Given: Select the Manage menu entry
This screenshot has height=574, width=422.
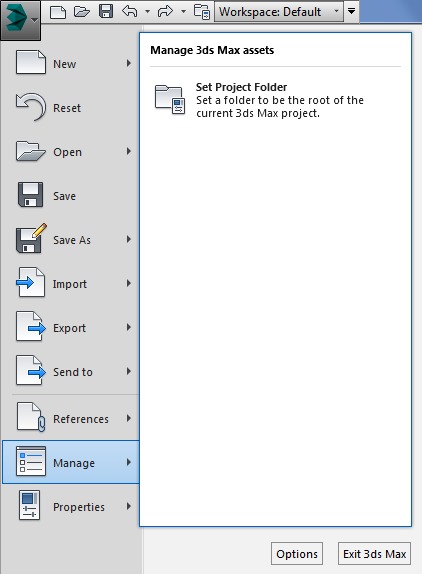Looking at the screenshot, I should pos(70,462).
